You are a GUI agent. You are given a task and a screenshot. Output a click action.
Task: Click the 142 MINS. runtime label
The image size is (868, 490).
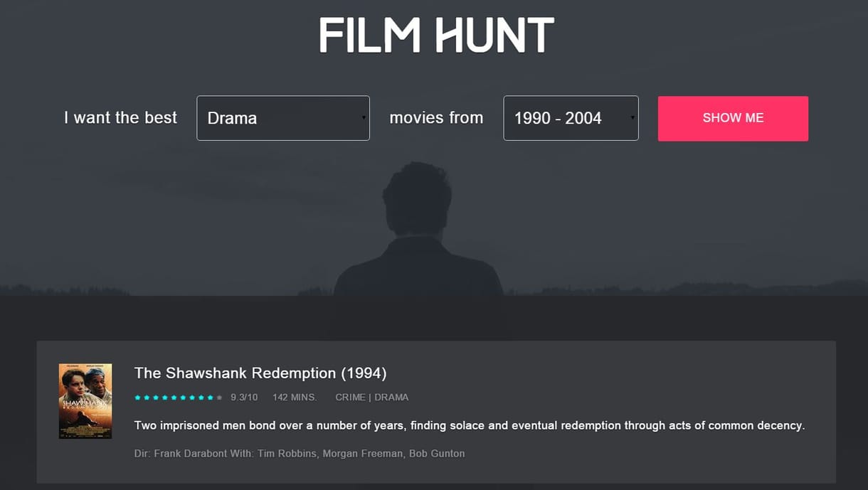(295, 398)
